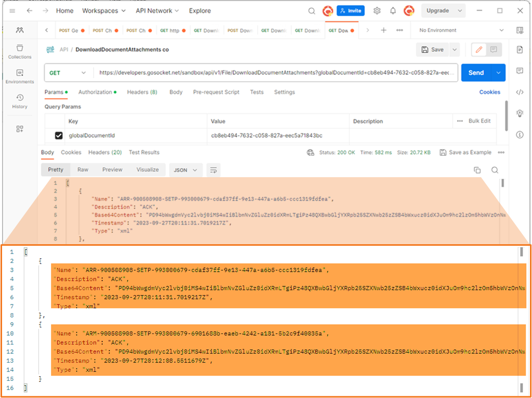The width and height of the screenshot is (532, 398).
Task: Open the Upgrade dropdown arrow
Action: (x=460, y=11)
